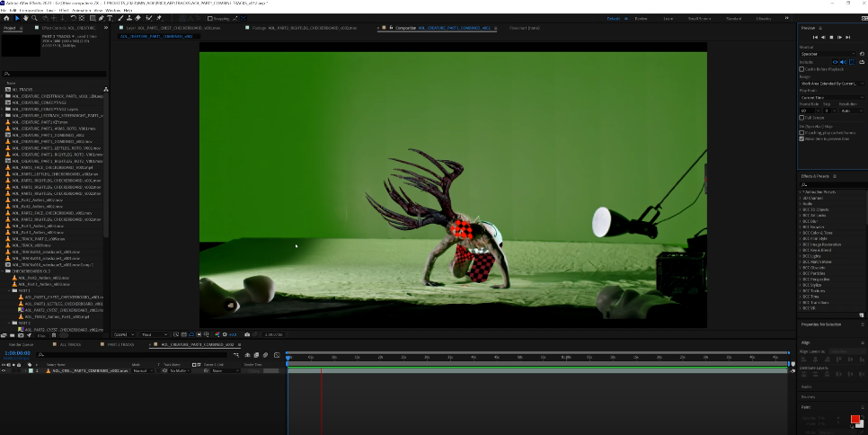Switch to the Review workspace

(641, 18)
